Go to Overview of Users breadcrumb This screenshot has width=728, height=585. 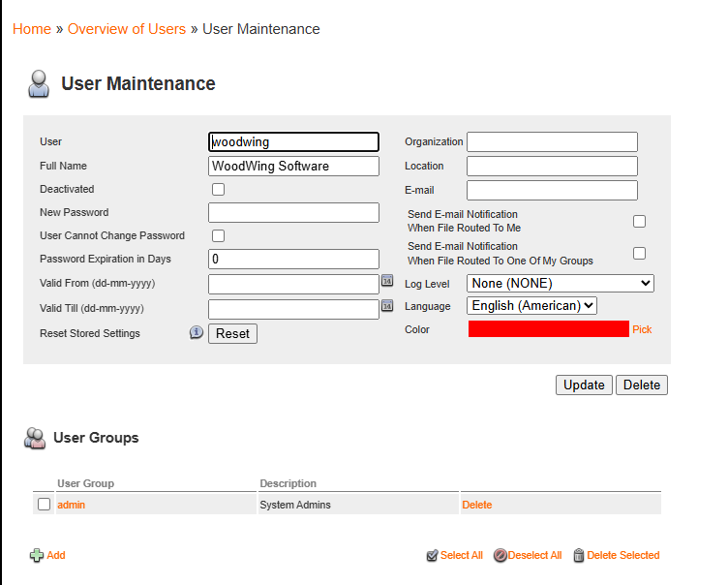(127, 29)
